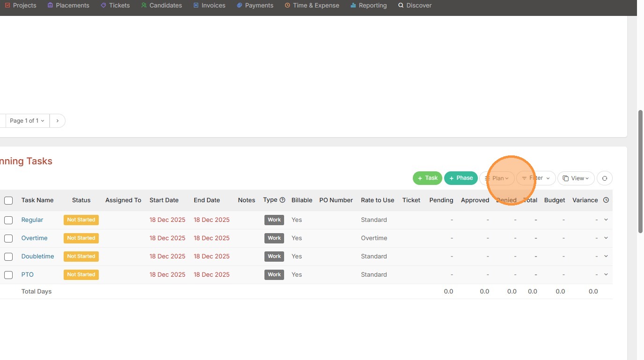Click the Not Started badge for Doubletime
644x360 pixels.
[x=81, y=257]
